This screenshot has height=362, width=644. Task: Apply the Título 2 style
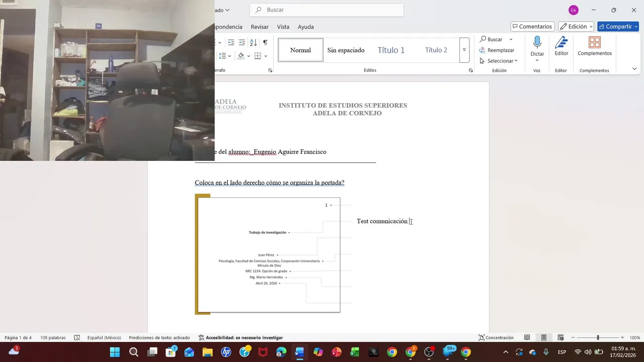tap(436, 50)
